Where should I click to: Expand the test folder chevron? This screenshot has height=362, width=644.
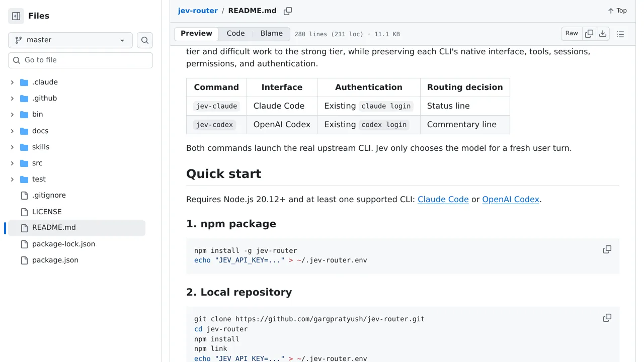(x=12, y=179)
